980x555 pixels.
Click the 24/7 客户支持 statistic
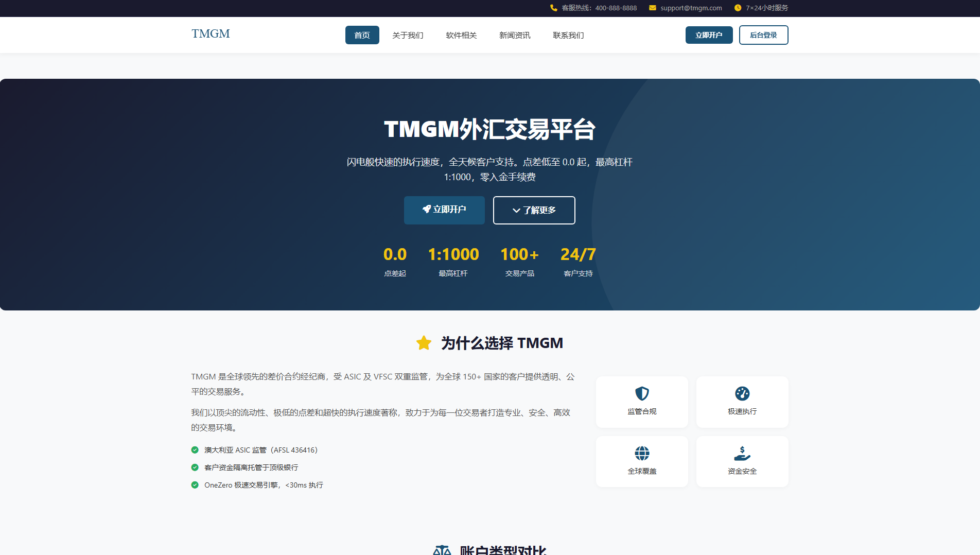click(x=578, y=262)
